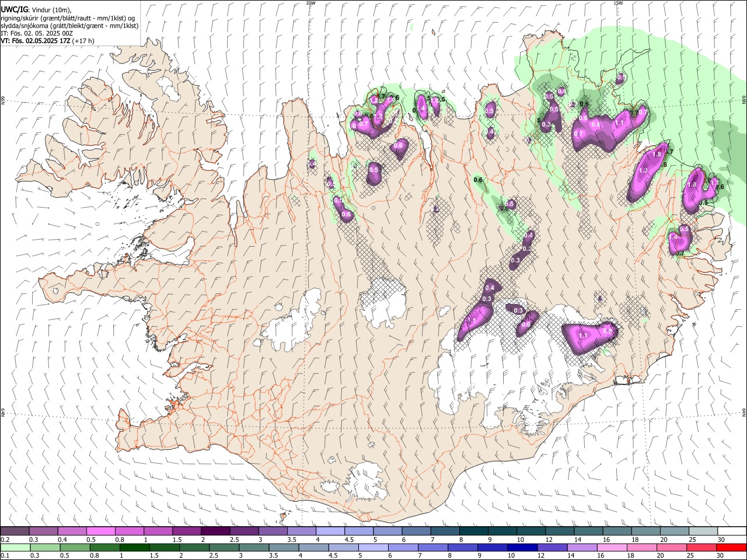Select the '4.5' number in top legend row
The height and width of the screenshot is (560, 747).
tap(349, 540)
